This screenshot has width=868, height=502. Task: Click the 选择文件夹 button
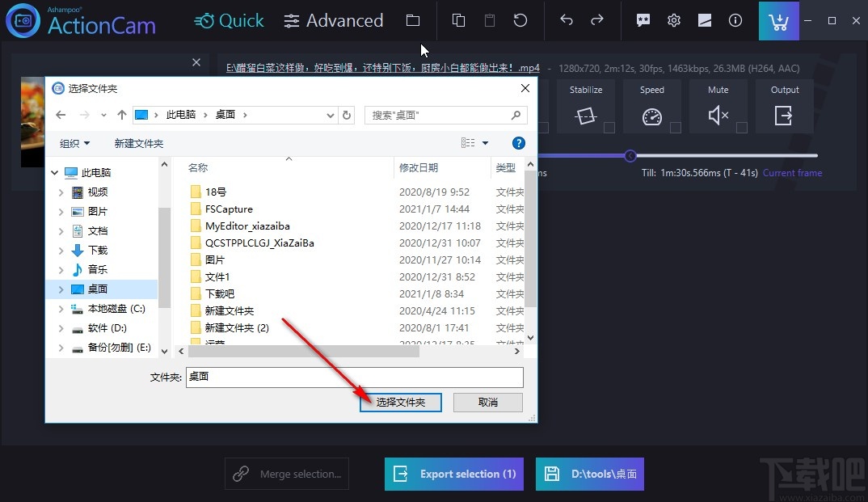400,402
